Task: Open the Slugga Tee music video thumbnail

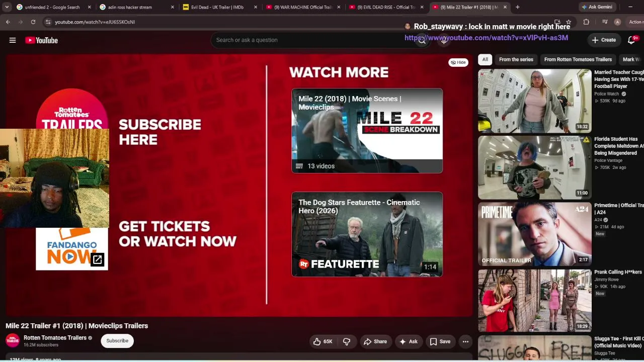Action: coord(535,348)
